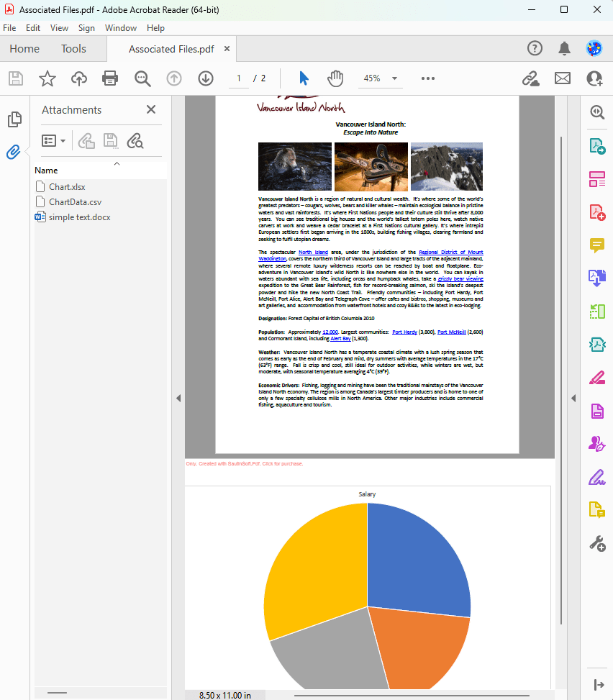This screenshot has width=613, height=700.
Task: Select the Chart.xlsx attachment
Action: (67, 187)
